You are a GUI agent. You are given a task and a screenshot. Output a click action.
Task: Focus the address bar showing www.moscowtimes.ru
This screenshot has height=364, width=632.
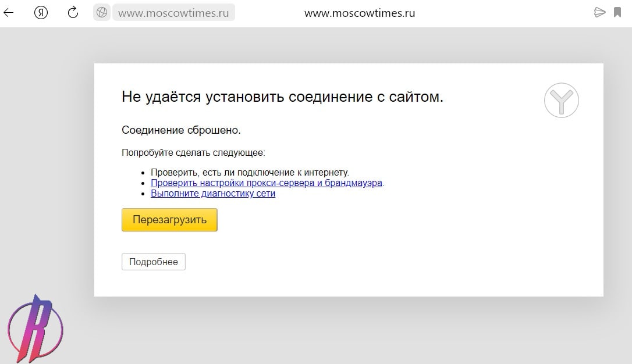[173, 12]
